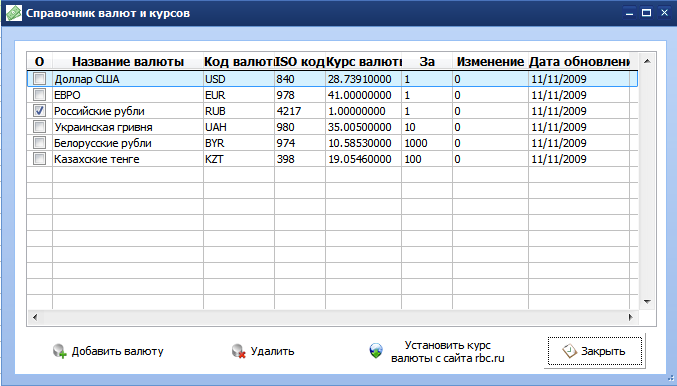Click the Добавить валюту button label
Image resolution: width=677 pixels, height=386 pixels.
117,351
